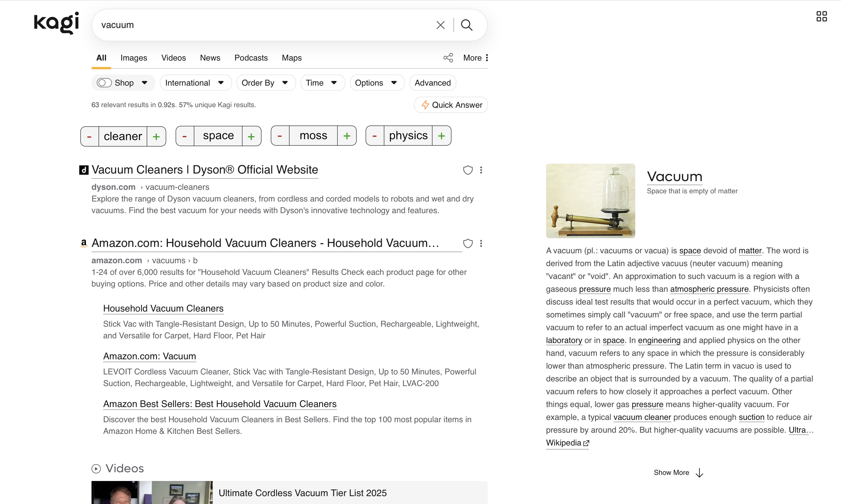Open three-dot menu for Dyson result
This screenshot has height=504, width=841.
tap(481, 170)
